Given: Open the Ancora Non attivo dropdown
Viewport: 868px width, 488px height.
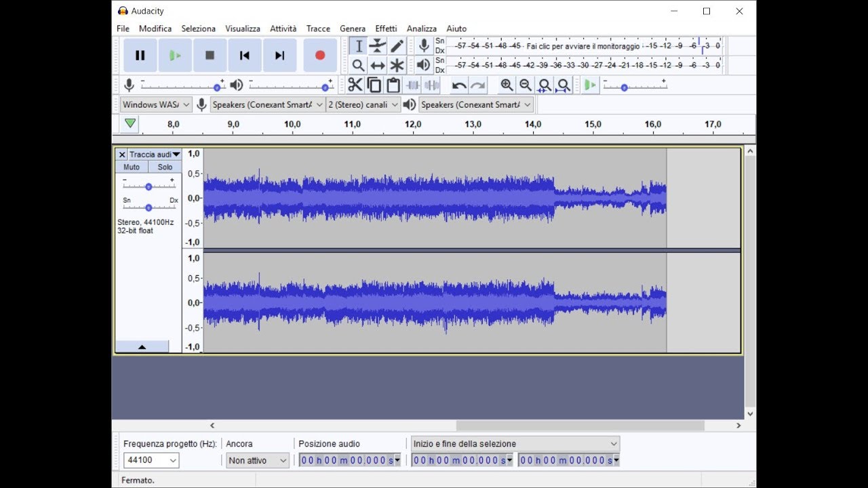Looking at the screenshot, I should click(258, 460).
